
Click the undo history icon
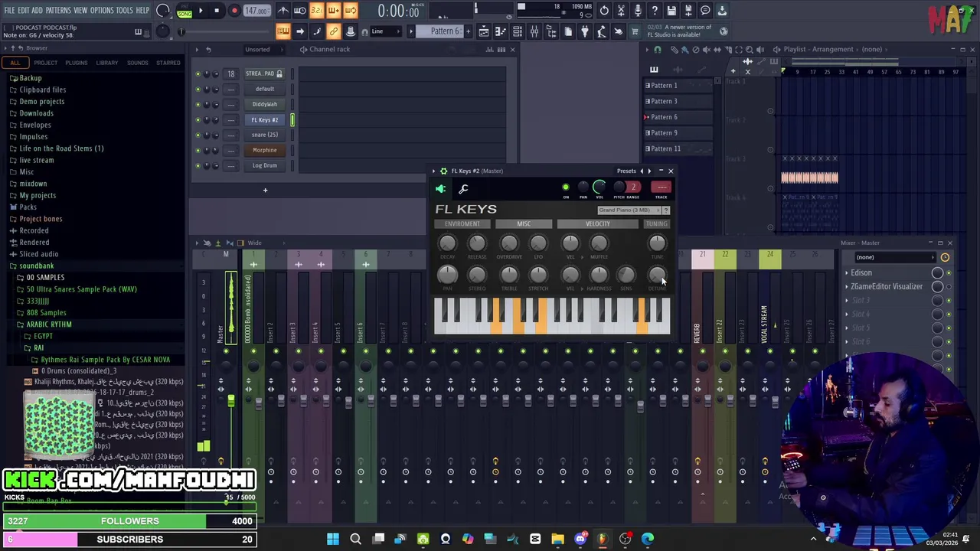pos(604,11)
